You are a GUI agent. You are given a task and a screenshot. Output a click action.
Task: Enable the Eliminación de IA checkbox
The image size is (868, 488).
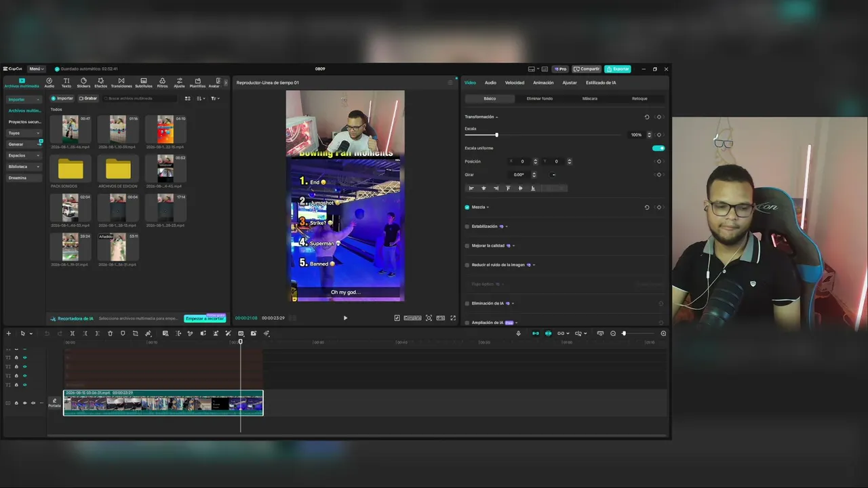(467, 304)
